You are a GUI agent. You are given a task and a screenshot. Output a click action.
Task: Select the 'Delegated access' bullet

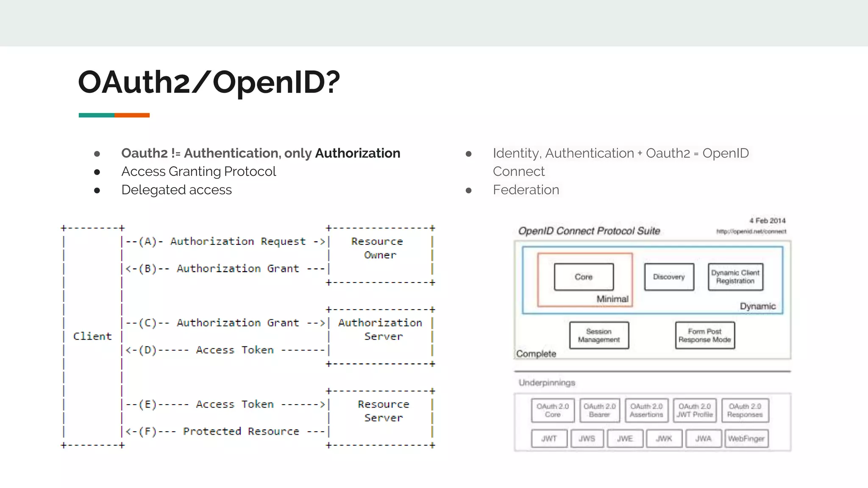[x=176, y=190]
